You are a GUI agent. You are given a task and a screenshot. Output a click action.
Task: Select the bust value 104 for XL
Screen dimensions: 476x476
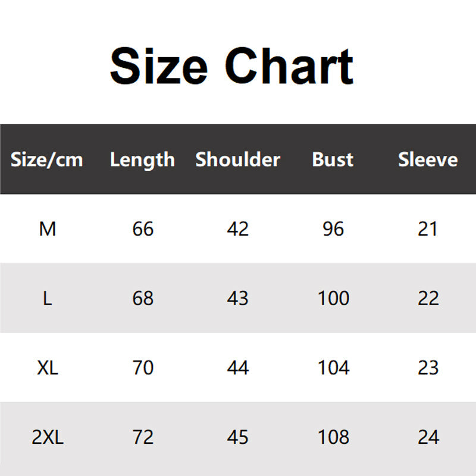tap(333, 368)
